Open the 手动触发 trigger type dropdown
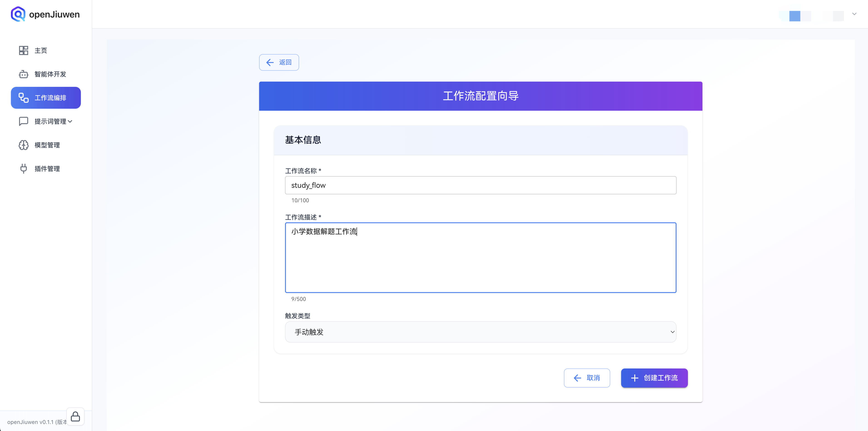The height and width of the screenshot is (431, 868). [x=480, y=332]
